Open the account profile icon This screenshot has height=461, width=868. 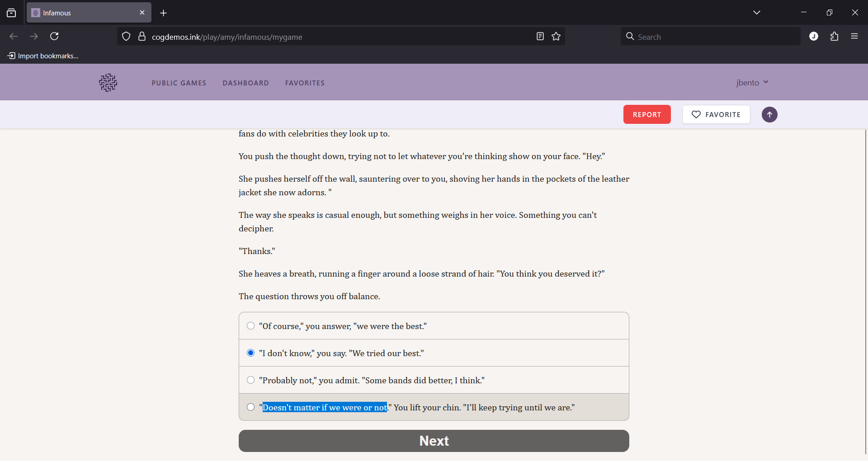click(x=814, y=36)
